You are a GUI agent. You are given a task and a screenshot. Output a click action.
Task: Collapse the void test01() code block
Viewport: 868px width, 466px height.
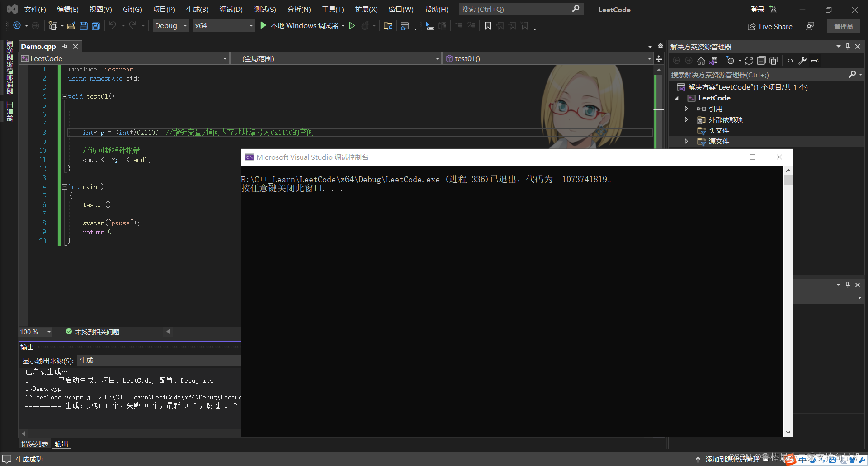click(x=65, y=96)
